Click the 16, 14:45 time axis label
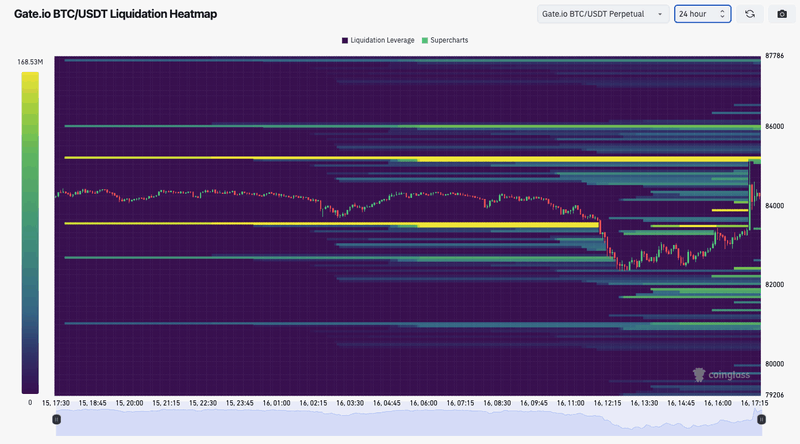Screen dimensions: 800x444 click(x=681, y=403)
